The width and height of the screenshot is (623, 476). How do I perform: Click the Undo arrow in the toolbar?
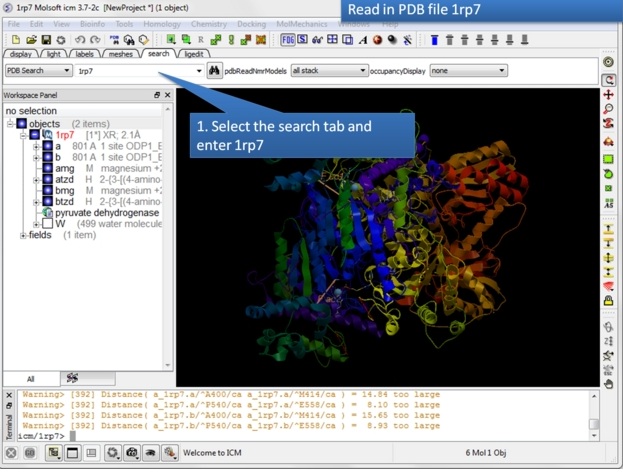(80, 40)
